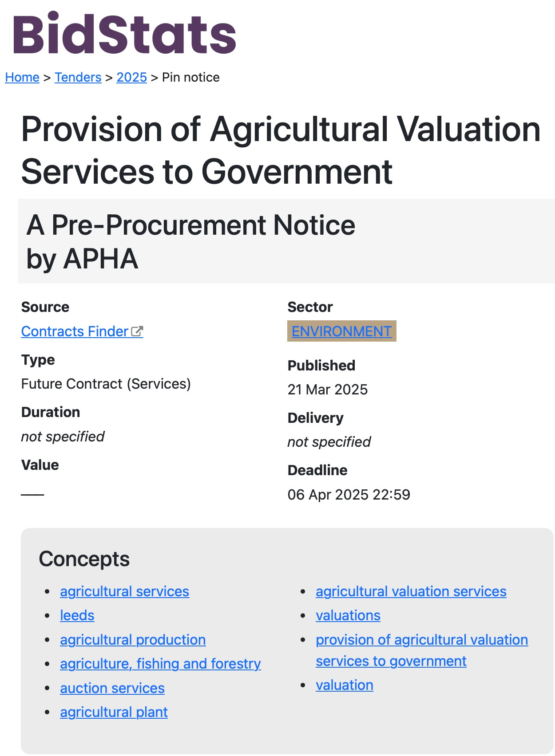Open provision of agricultural valuation services link
Viewport: 555px width, 756px height.
[422, 650]
